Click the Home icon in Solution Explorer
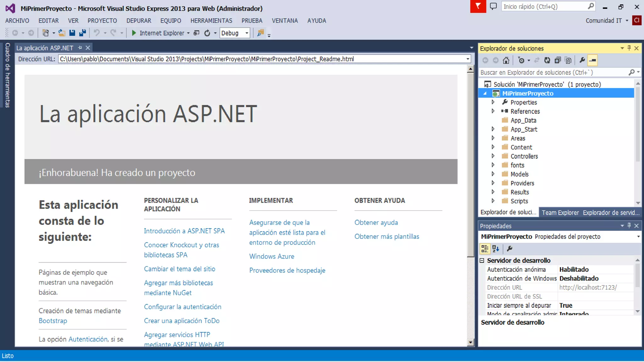Viewport: 644px width, 362px height. (506, 60)
